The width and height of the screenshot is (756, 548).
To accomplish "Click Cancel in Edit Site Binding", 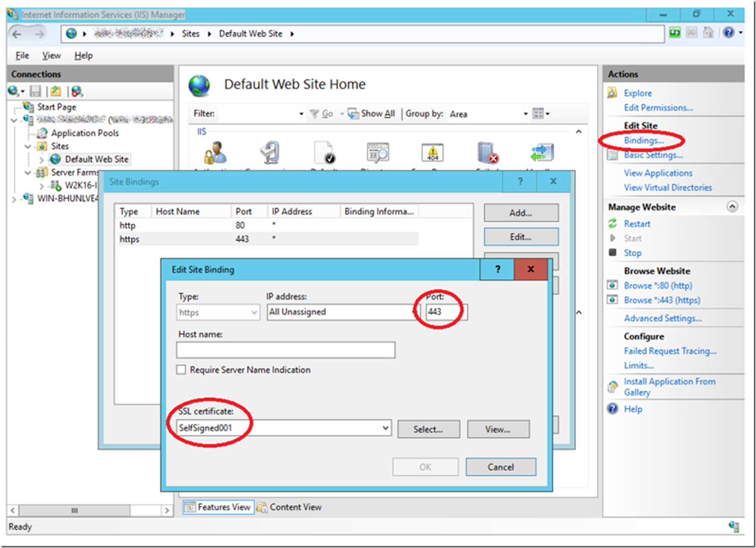I will 501,467.
